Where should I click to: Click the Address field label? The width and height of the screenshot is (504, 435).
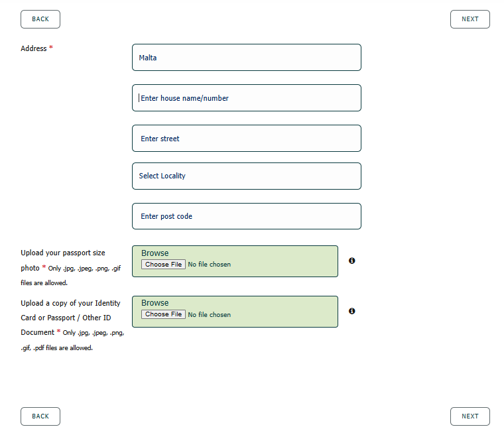34,48
